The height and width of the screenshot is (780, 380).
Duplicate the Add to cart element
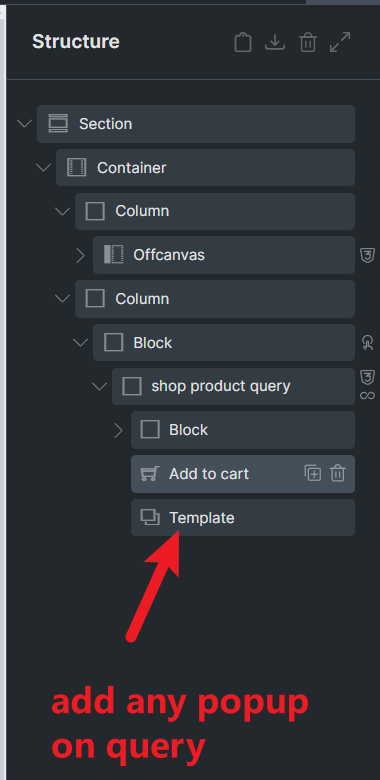click(x=313, y=473)
